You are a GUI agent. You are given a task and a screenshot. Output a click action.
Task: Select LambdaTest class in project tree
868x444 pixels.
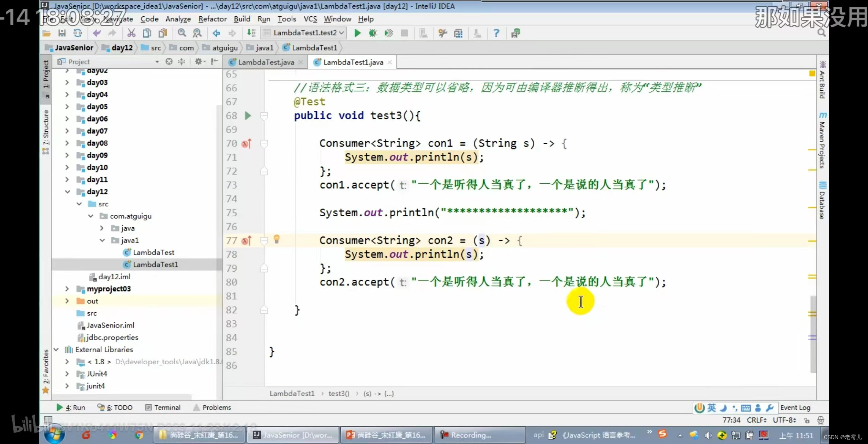pyautogui.click(x=153, y=252)
